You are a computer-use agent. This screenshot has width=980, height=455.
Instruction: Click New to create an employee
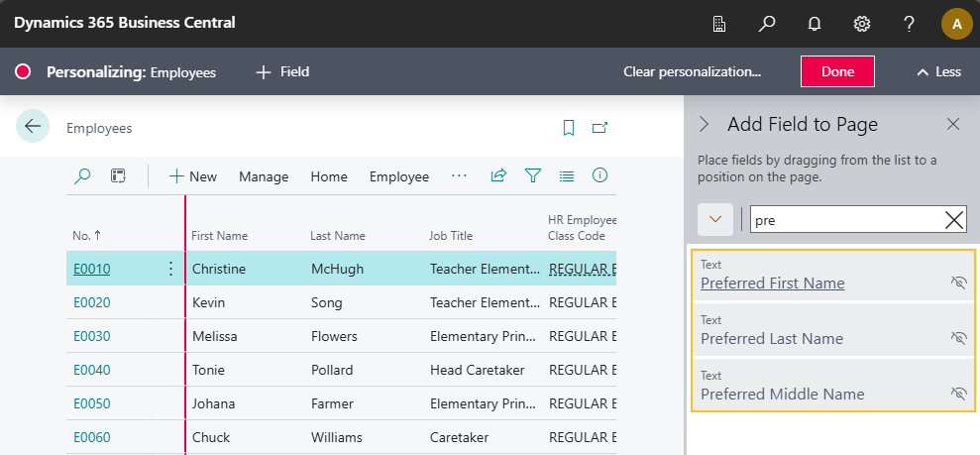193,176
